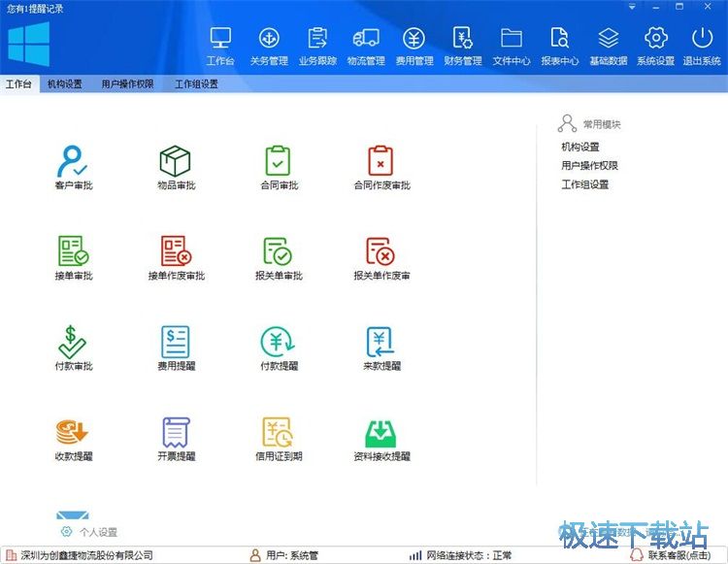Image resolution: width=728 pixels, height=564 pixels.
Task: Open 合同审批 green clipboard icon
Action: [x=279, y=161]
